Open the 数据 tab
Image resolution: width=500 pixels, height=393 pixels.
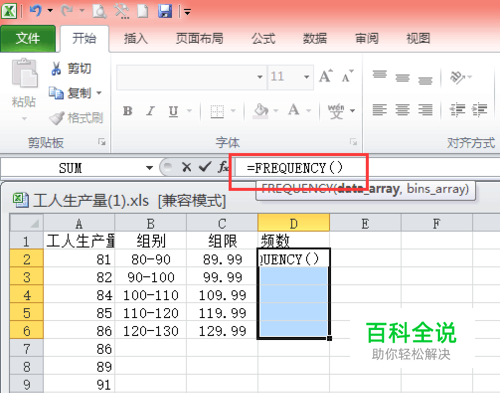[x=315, y=39]
